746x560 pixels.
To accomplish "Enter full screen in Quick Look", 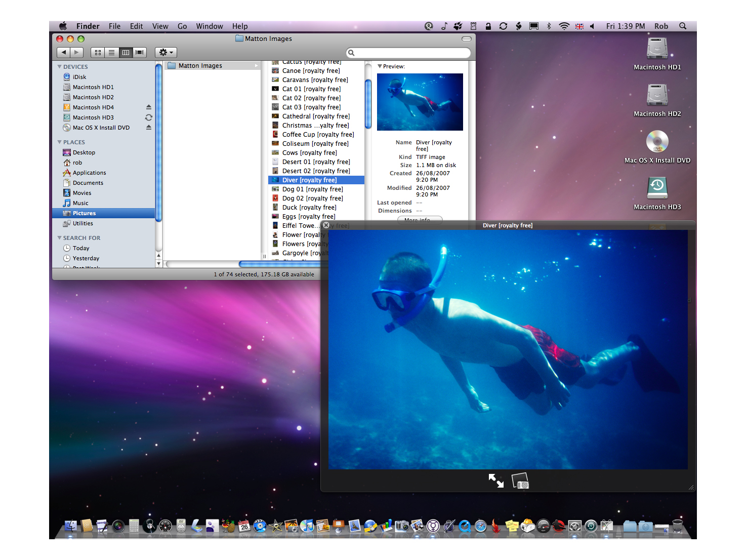I will [x=496, y=481].
